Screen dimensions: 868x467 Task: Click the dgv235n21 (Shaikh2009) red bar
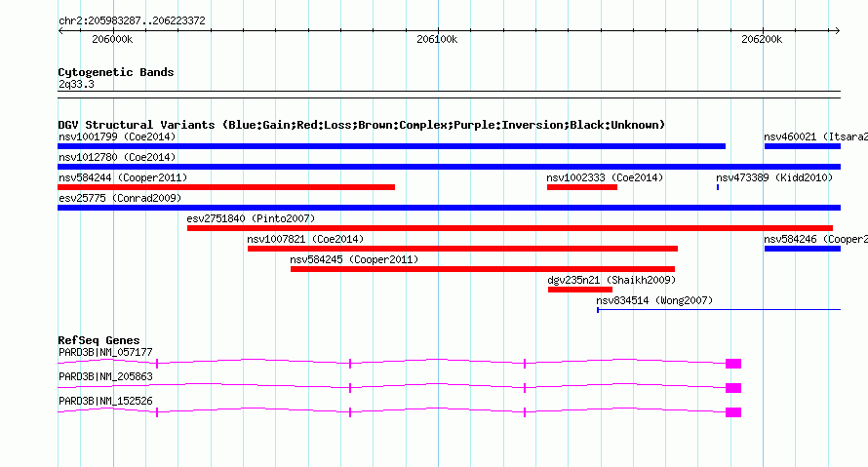[580, 290]
